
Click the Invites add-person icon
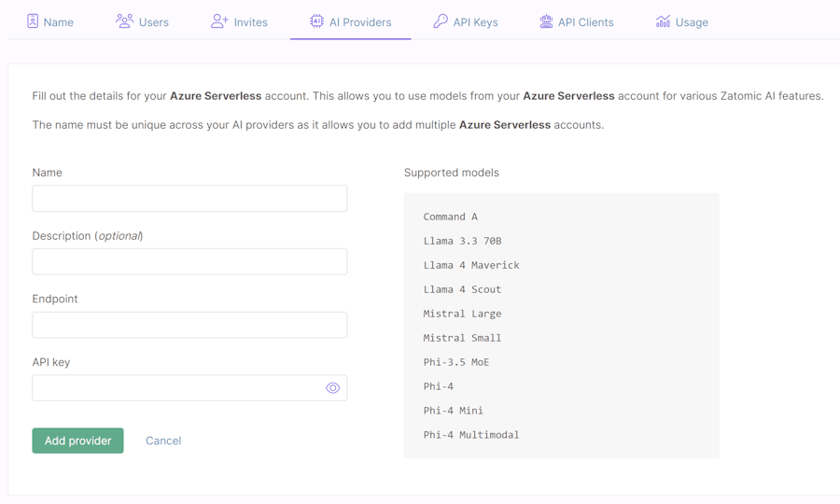219,21
